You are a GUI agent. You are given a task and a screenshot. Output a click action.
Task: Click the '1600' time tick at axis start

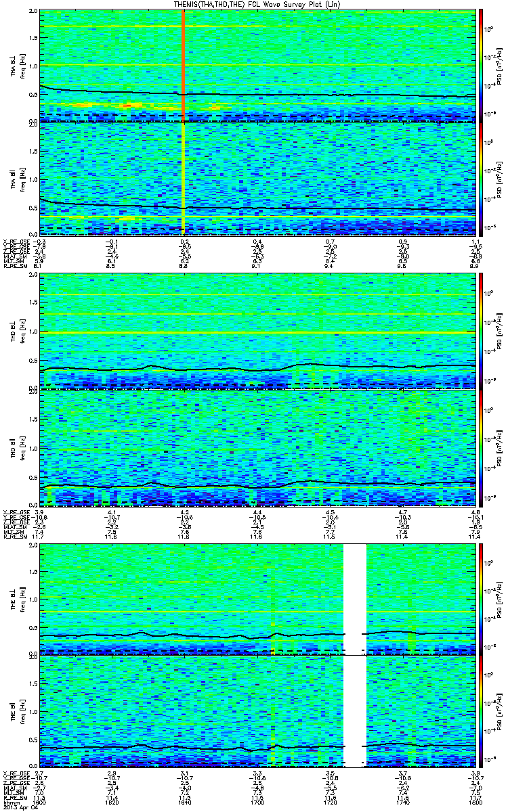coord(40,802)
